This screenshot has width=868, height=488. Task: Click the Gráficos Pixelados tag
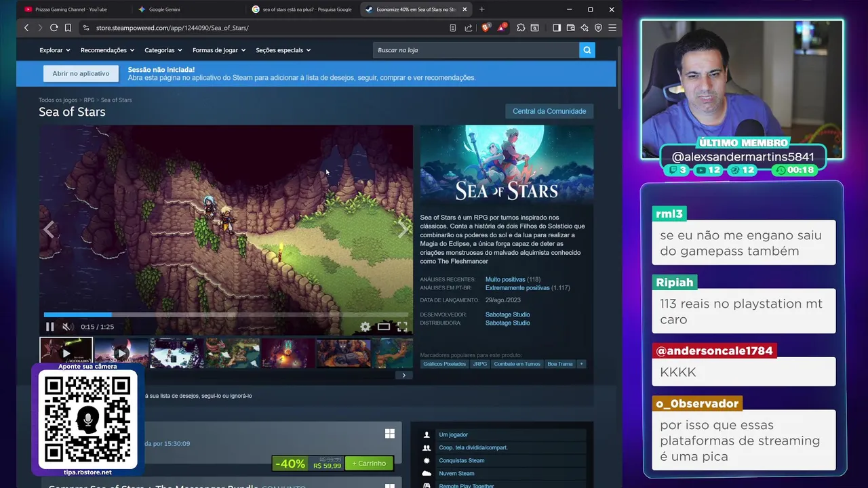(x=445, y=364)
